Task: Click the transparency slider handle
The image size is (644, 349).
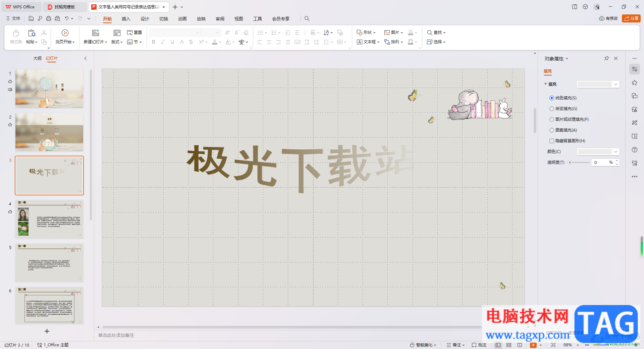Action: 570,162
